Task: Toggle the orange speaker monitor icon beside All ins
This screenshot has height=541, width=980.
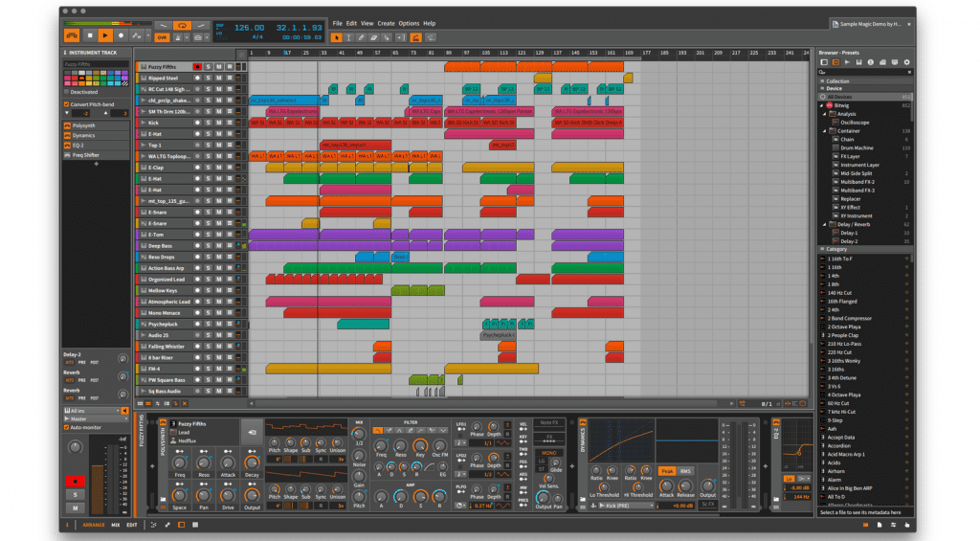Action: coord(124,411)
